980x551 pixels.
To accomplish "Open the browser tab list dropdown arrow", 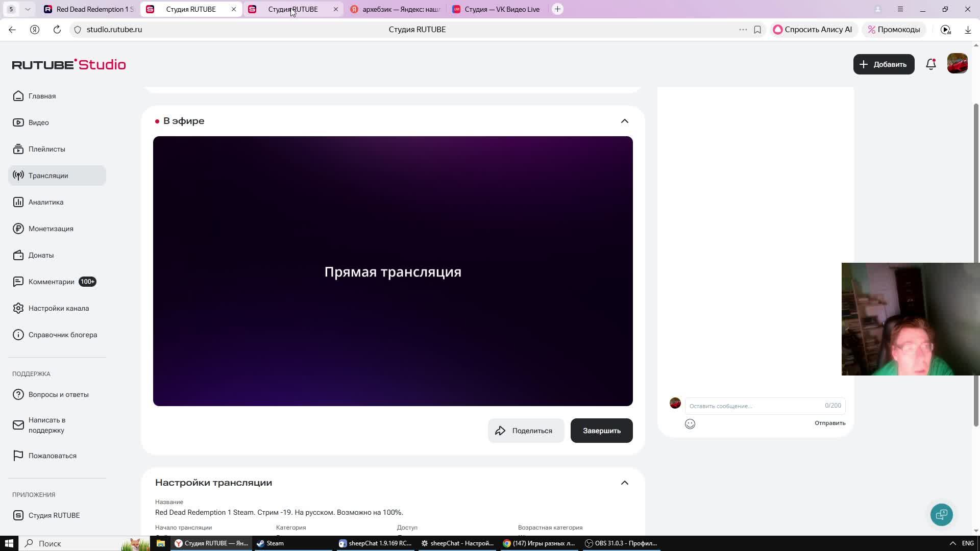I will click(x=28, y=9).
